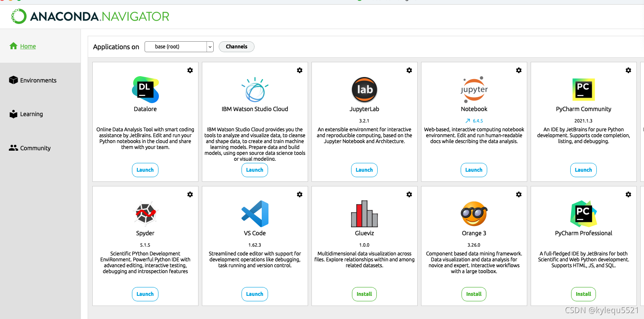Open the Glueviz gear settings menu
Viewport: 644px width, 319px height.
tap(409, 194)
